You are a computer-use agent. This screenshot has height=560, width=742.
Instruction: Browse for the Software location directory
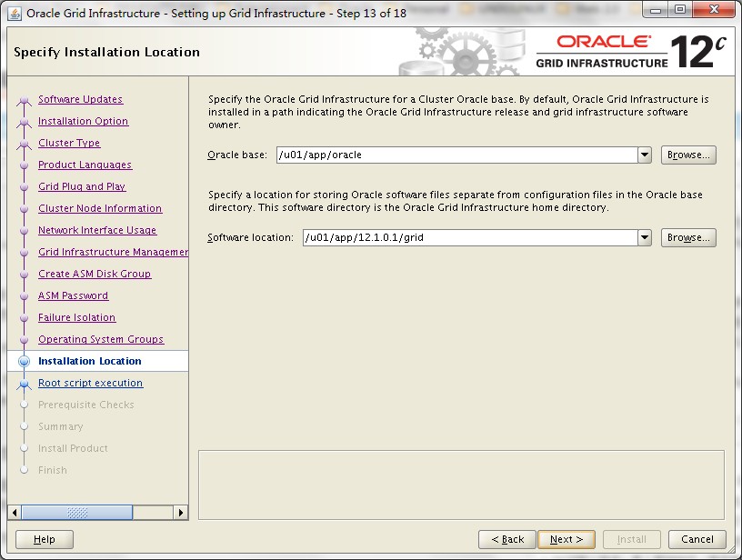coord(688,237)
